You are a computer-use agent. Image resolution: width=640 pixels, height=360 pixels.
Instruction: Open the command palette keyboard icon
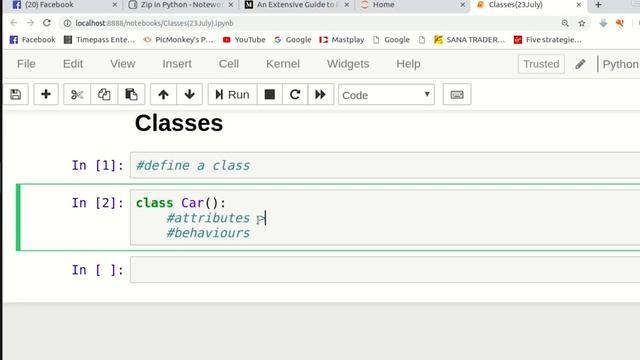click(x=457, y=95)
